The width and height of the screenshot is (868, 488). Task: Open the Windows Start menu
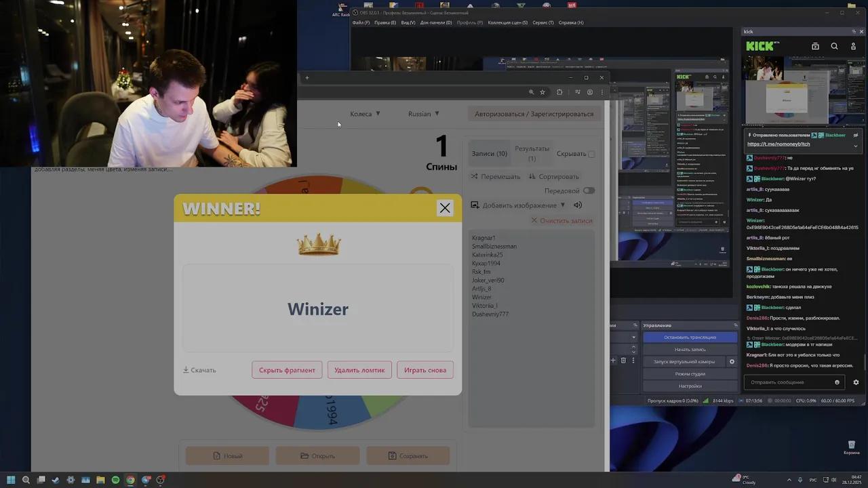click(x=11, y=480)
